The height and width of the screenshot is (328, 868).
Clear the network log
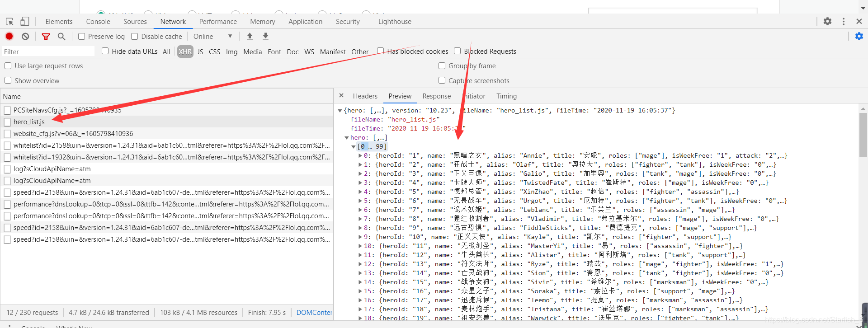(x=25, y=36)
